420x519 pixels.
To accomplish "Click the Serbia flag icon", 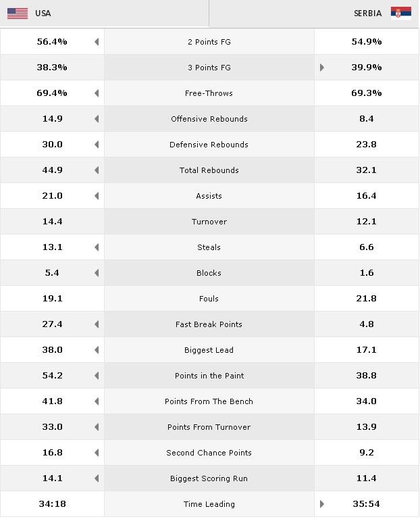I will pyautogui.click(x=401, y=14).
